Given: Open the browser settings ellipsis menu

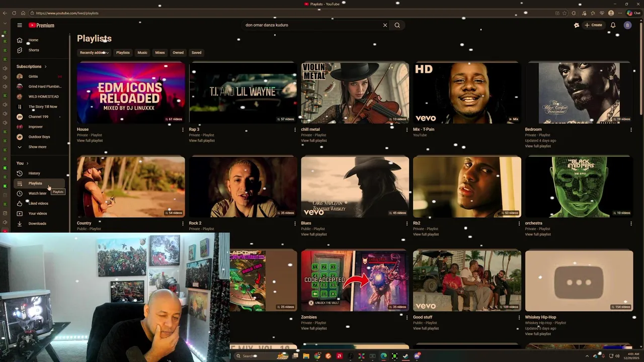Looking at the screenshot, I should tap(620, 13).
